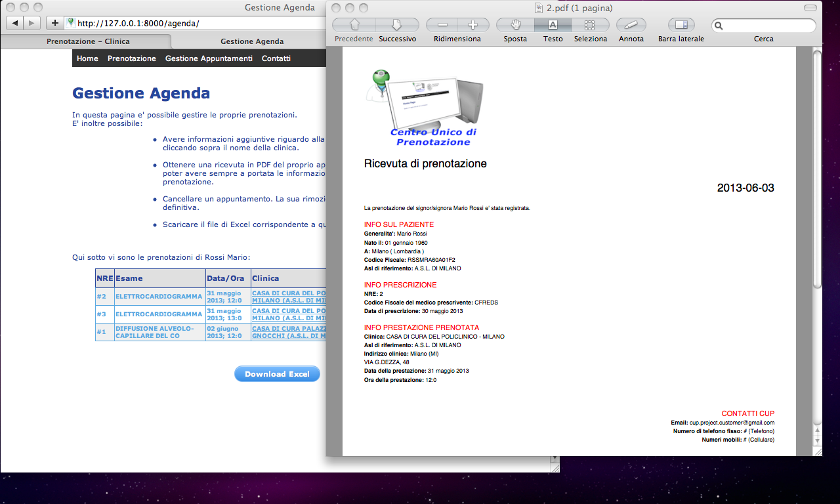Click the browser forward navigation arrow
840x504 pixels.
coord(31,22)
